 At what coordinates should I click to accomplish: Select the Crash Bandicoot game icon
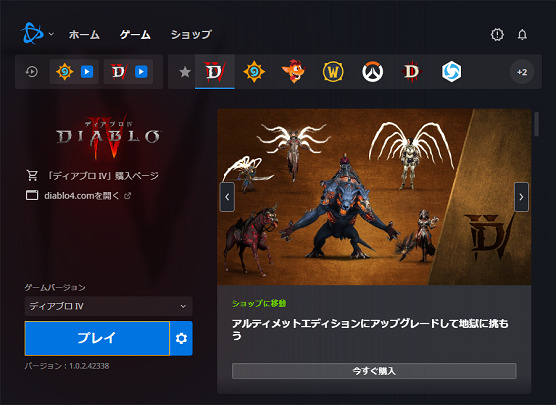coord(293,72)
